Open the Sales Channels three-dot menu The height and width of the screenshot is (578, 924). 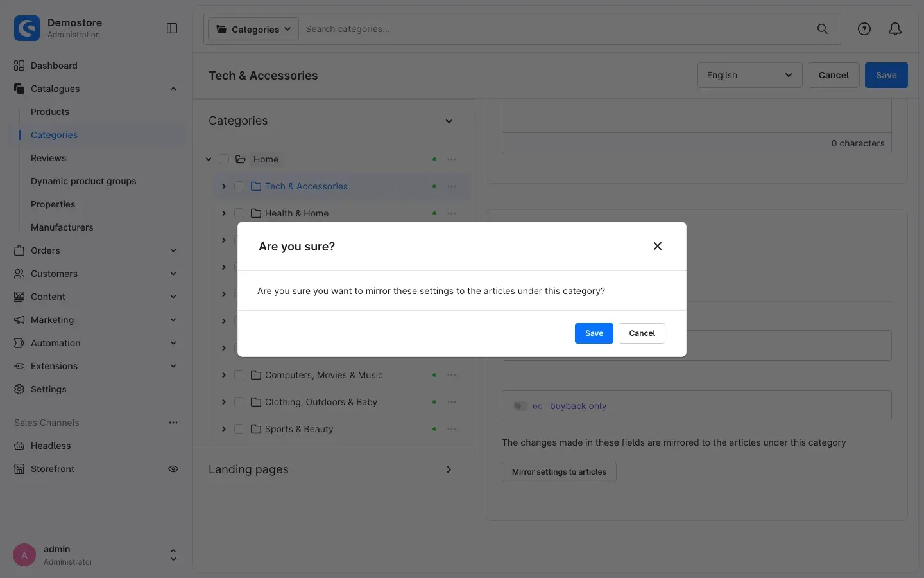point(173,423)
